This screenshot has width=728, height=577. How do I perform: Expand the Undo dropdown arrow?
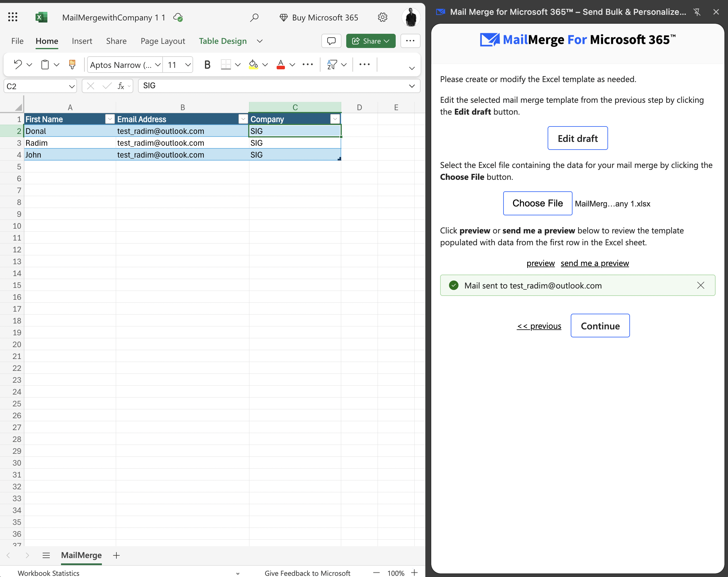pos(29,64)
